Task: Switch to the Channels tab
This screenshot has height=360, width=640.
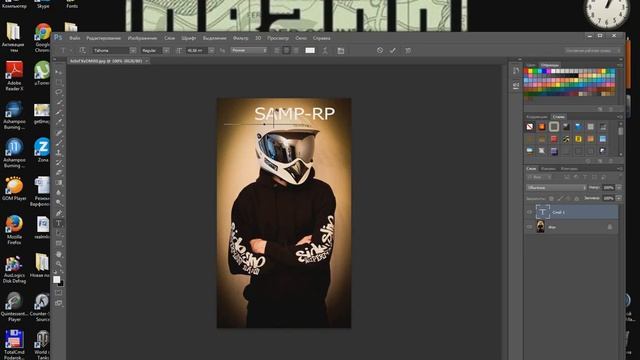Action: pyautogui.click(x=548, y=168)
